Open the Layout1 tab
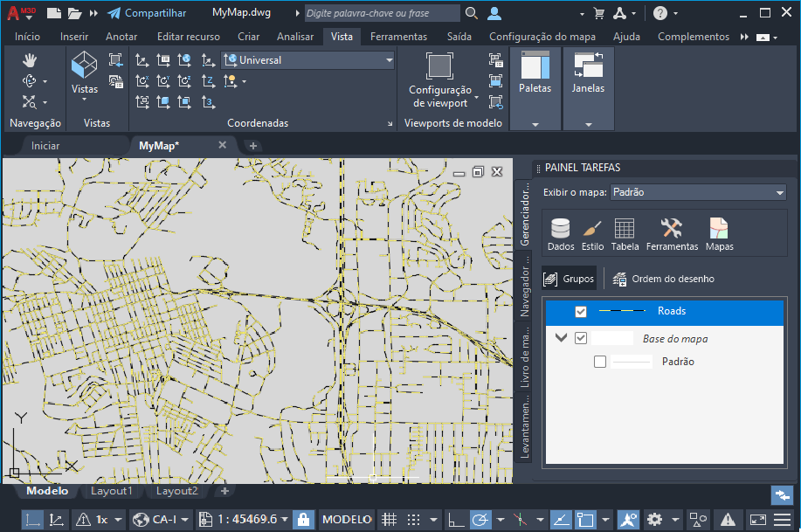 [112, 491]
